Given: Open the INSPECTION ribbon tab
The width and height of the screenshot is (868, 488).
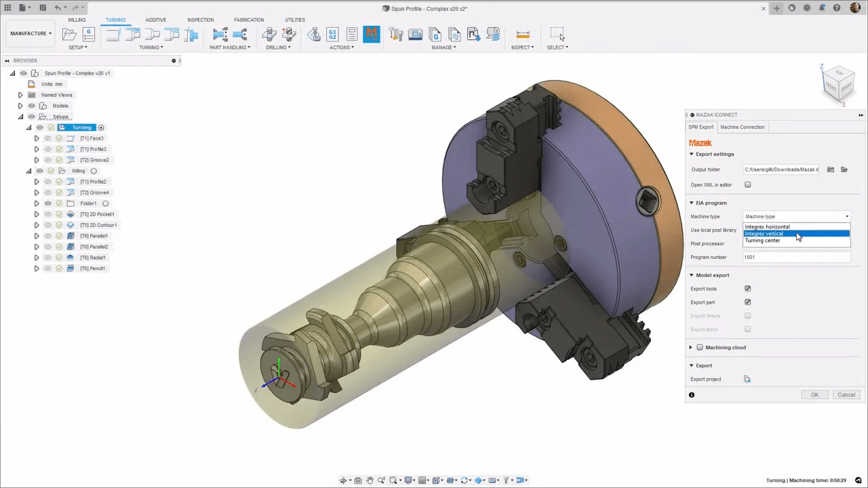Looking at the screenshot, I should (200, 20).
